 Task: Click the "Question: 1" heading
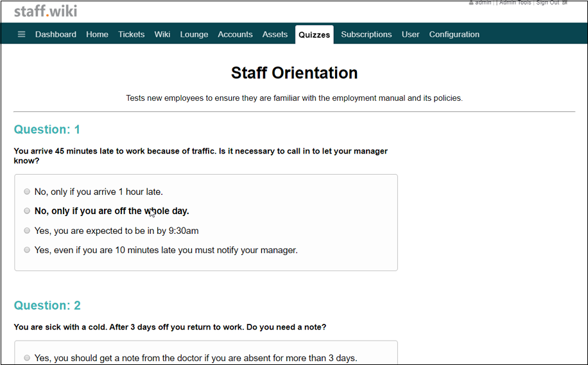(47, 130)
